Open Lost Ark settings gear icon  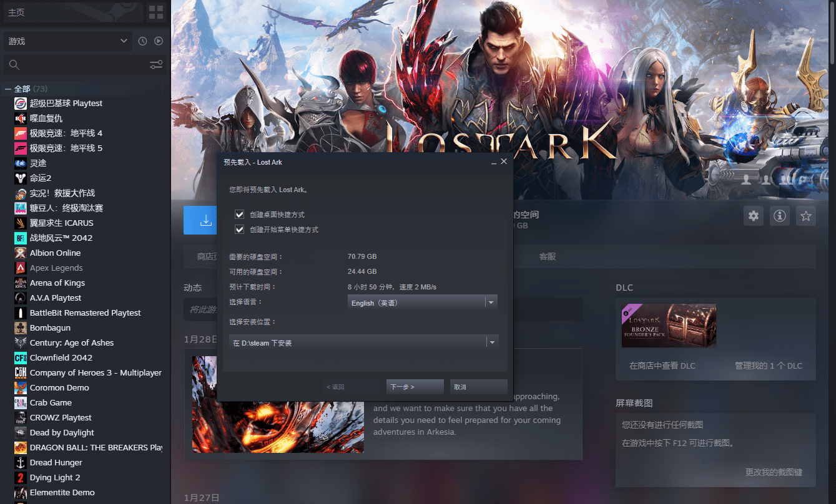pos(754,216)
